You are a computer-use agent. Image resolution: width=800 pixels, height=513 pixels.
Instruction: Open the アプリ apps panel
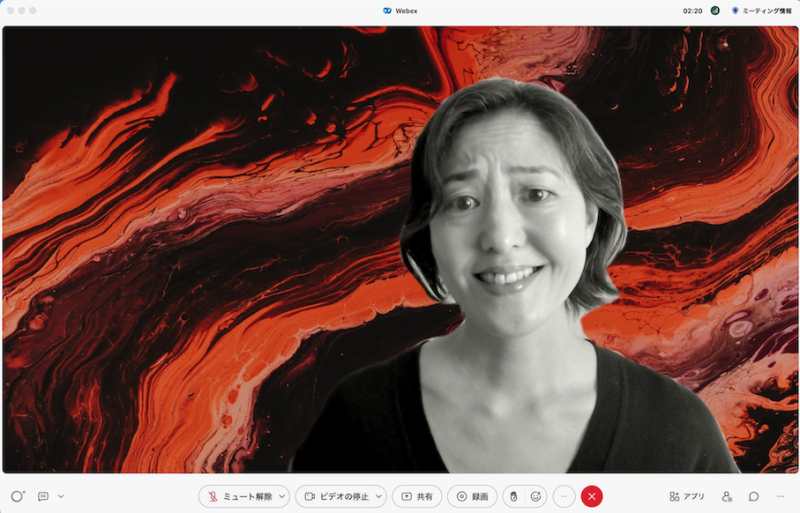(x=687, y=496)
